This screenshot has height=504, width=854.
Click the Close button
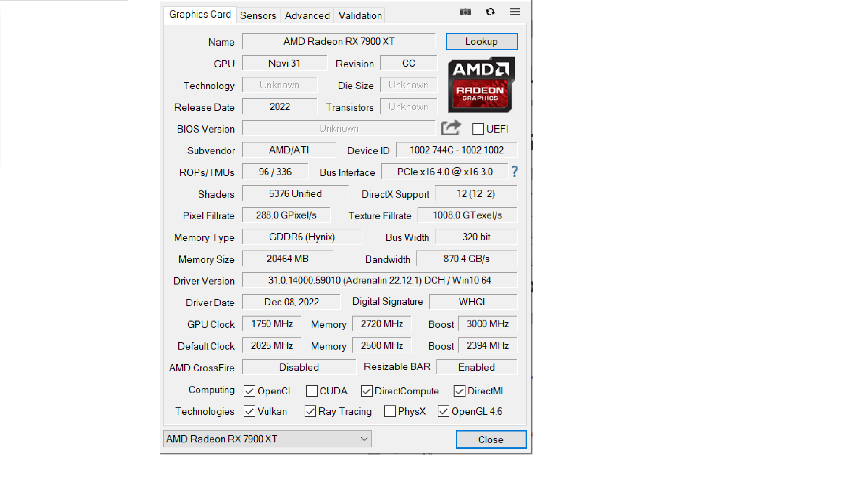click(491, 439)
